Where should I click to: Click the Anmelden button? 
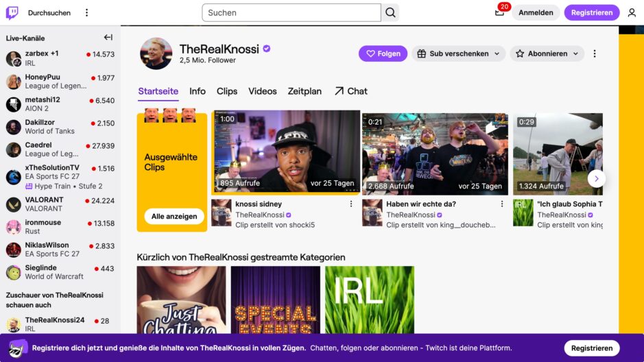pos(536,13)
